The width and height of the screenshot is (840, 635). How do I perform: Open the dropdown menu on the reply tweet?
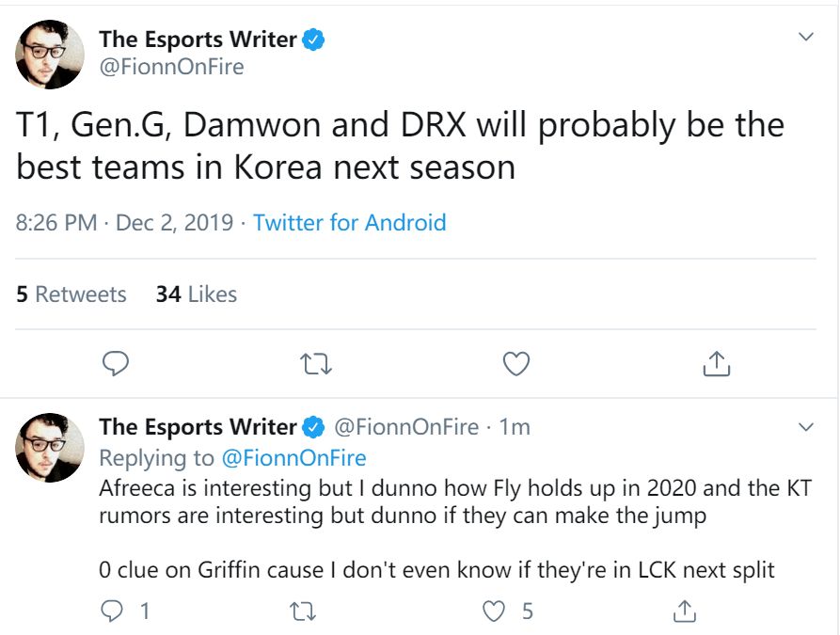[x=806, y=426]
